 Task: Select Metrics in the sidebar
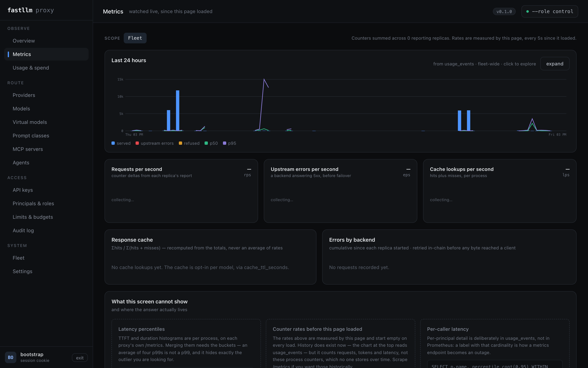coord(46,54)
